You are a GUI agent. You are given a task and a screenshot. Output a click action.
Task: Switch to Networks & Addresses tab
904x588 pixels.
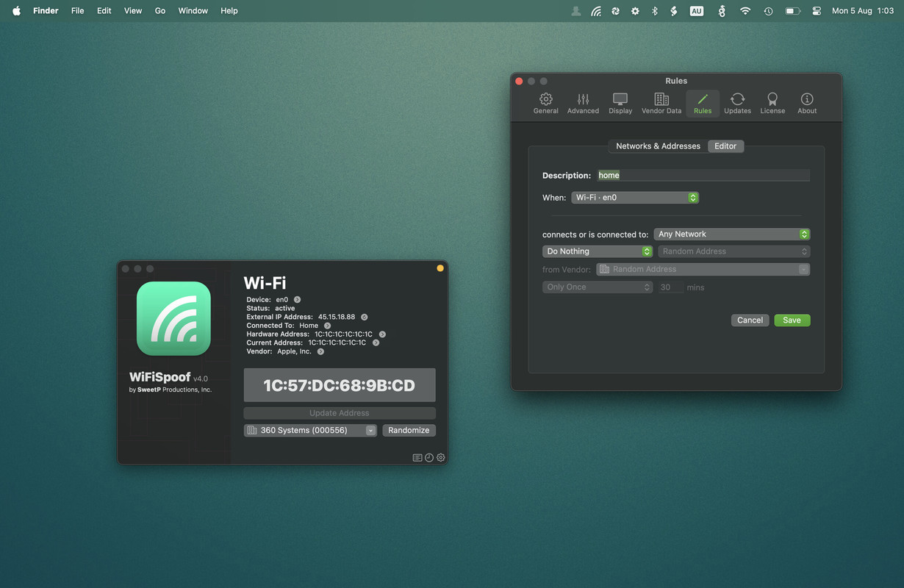pos(658,146)
